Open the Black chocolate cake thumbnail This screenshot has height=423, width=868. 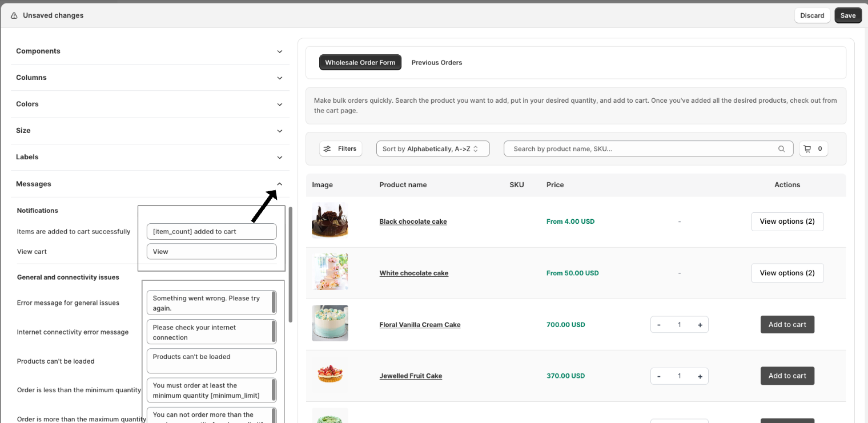pyautogui.click(x=329, y=221)
